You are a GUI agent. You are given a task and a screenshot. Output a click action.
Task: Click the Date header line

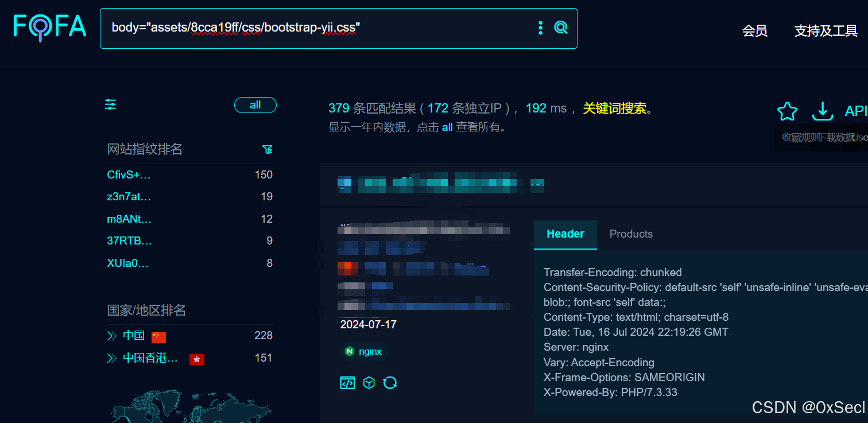click(635, 332)
